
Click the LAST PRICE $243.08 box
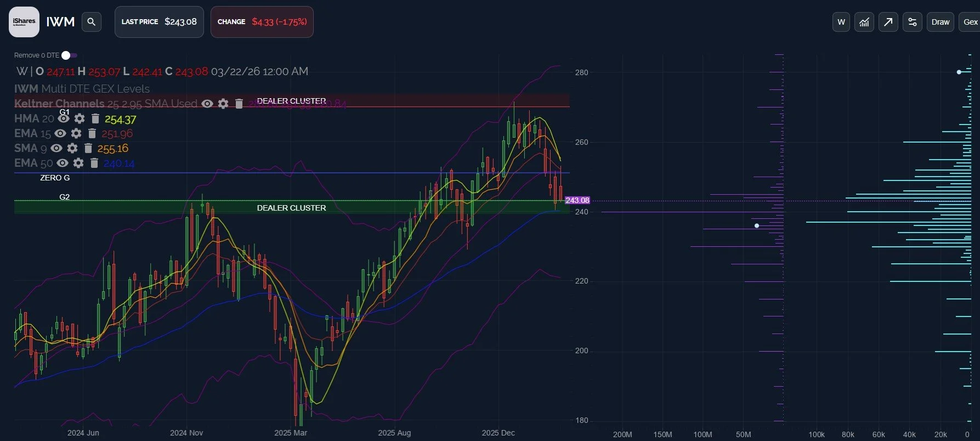click(159, 22)
